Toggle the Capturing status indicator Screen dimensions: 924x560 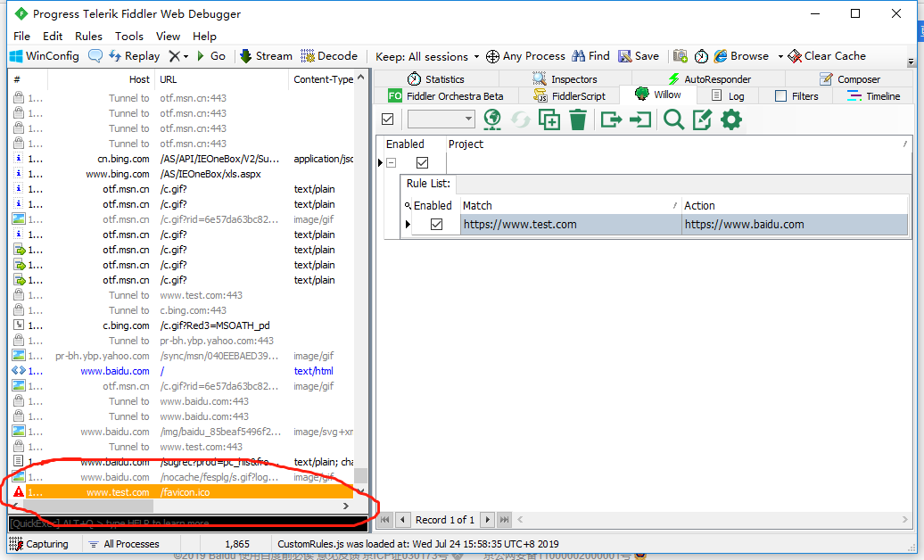click(39, 544)
